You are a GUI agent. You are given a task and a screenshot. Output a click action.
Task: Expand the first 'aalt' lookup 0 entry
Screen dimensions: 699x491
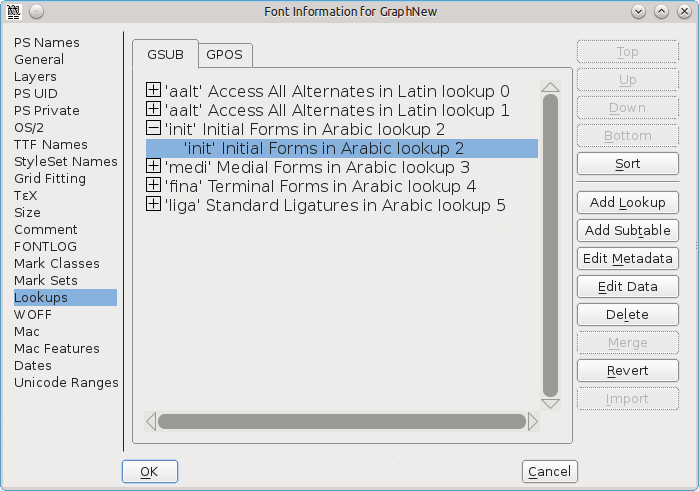point(153,90)
